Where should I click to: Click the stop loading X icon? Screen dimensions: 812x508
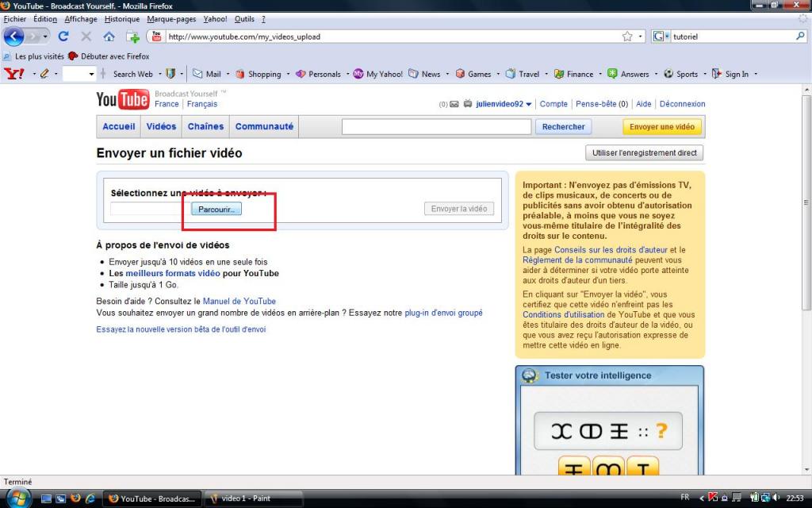[x=86, y=37]
